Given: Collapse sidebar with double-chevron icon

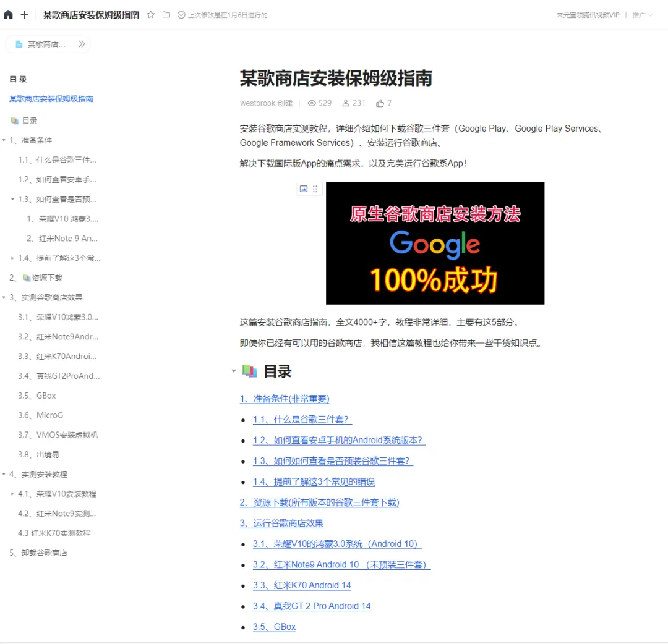Looking at the screenshot, I should coord(82,44).
